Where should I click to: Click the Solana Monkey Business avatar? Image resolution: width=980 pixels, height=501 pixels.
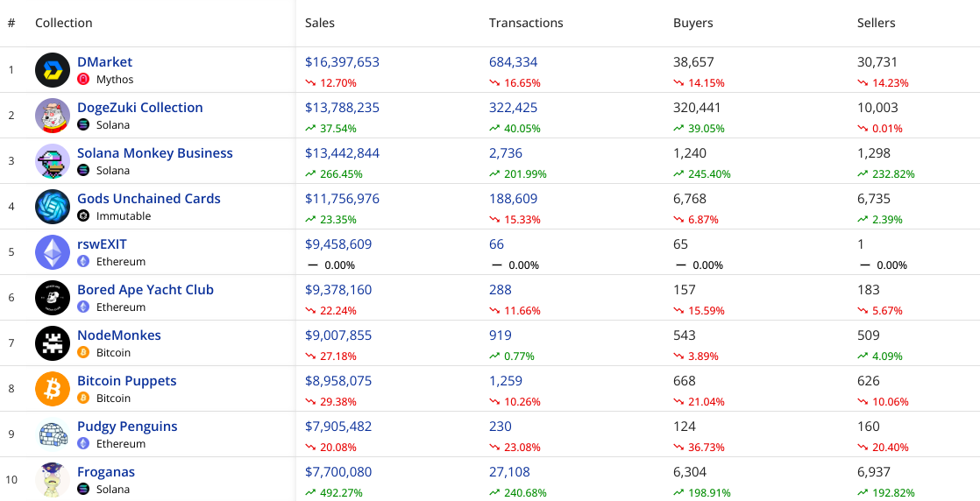[53, 161]
